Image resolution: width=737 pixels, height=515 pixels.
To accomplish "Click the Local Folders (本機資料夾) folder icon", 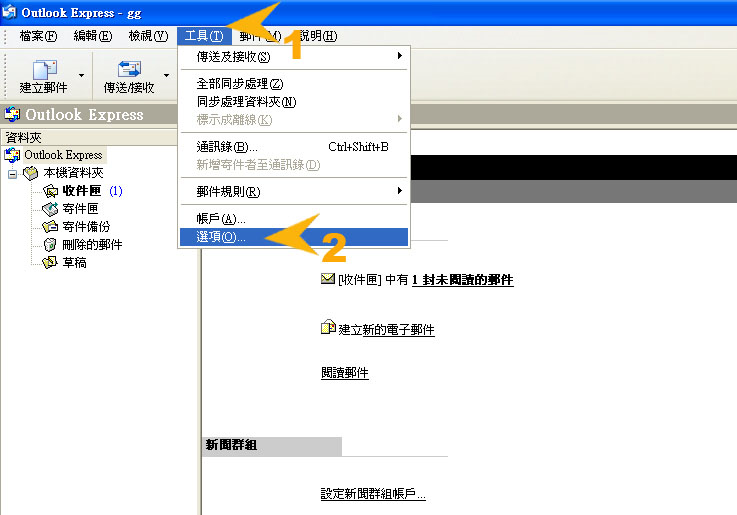I will pos(31,173).
